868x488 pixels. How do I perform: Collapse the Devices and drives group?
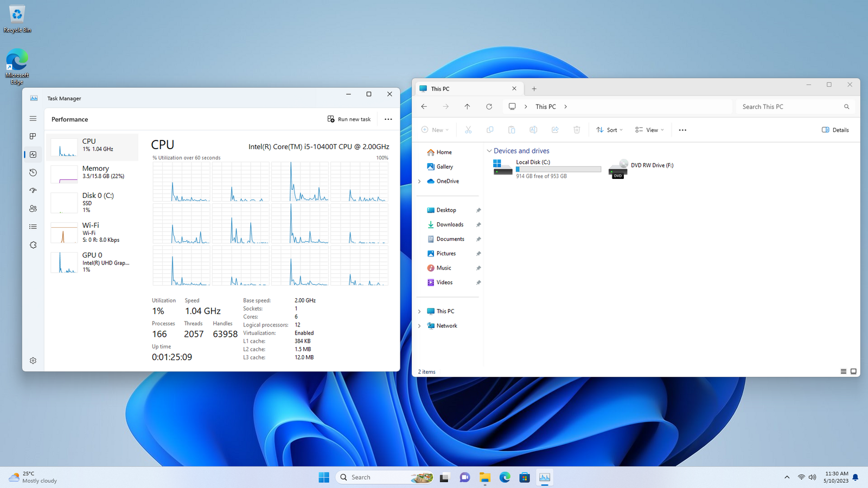click(489, 151)
